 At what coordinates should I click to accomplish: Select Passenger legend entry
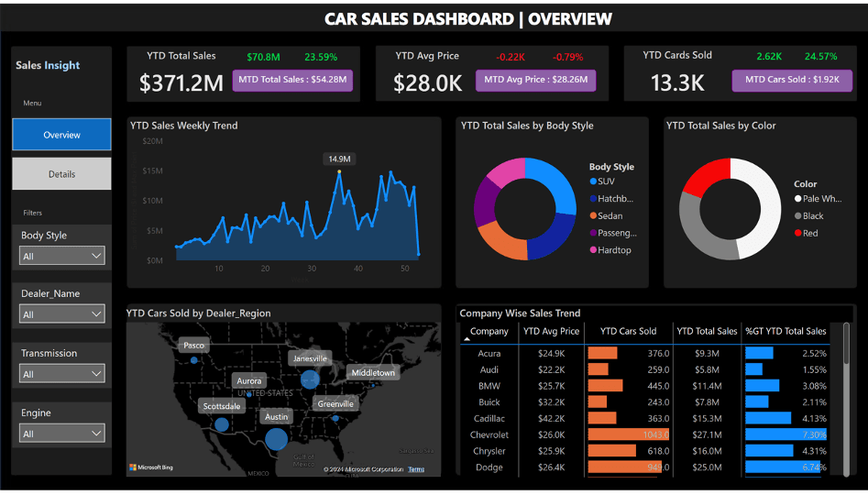pos(613,233)
